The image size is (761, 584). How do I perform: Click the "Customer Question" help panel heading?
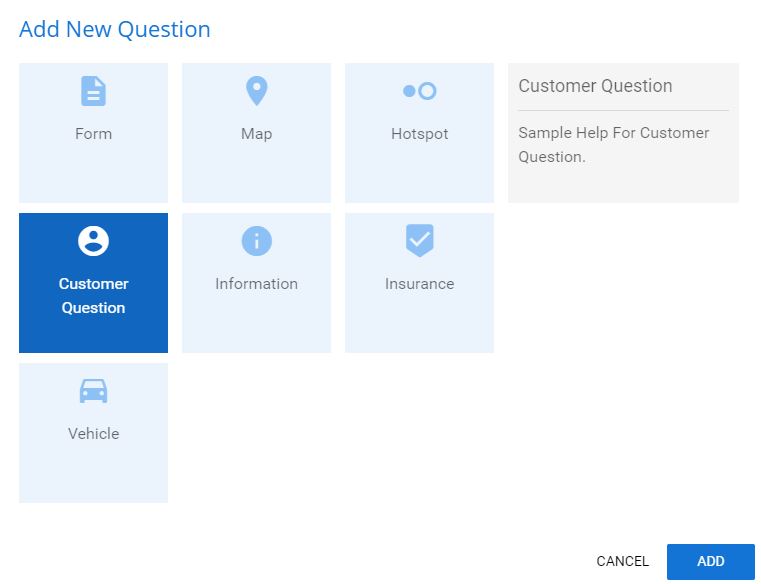coord(595,86)
